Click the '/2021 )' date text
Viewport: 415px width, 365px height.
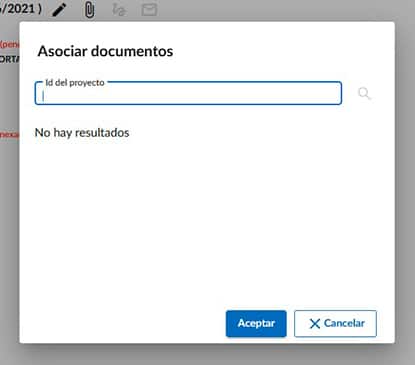21,9
